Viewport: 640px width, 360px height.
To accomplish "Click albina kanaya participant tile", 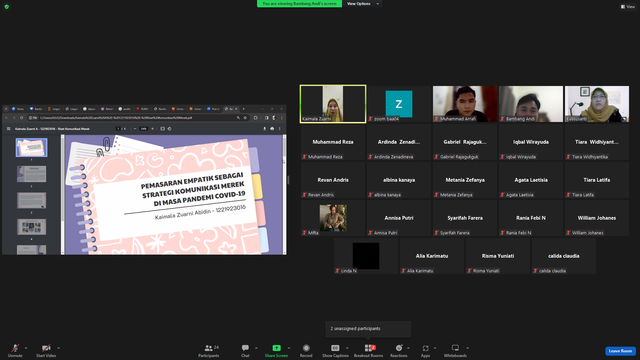I will tap(399, 180).
